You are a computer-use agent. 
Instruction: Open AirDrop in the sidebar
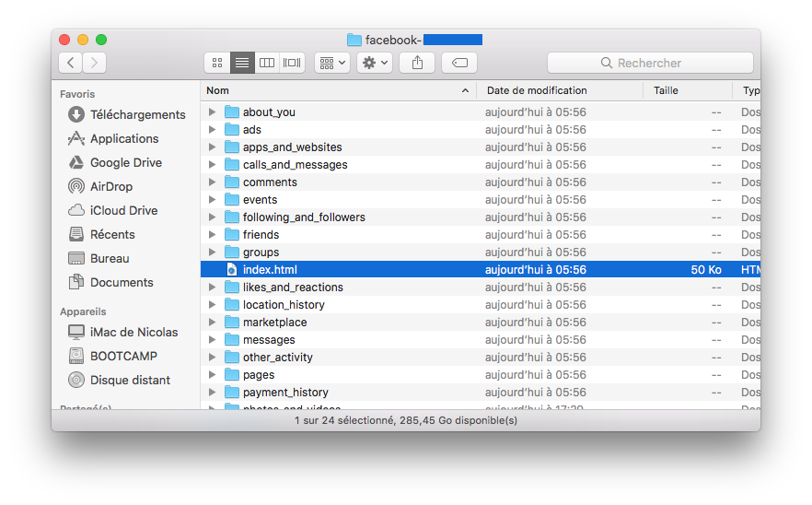tap(110, 186)
